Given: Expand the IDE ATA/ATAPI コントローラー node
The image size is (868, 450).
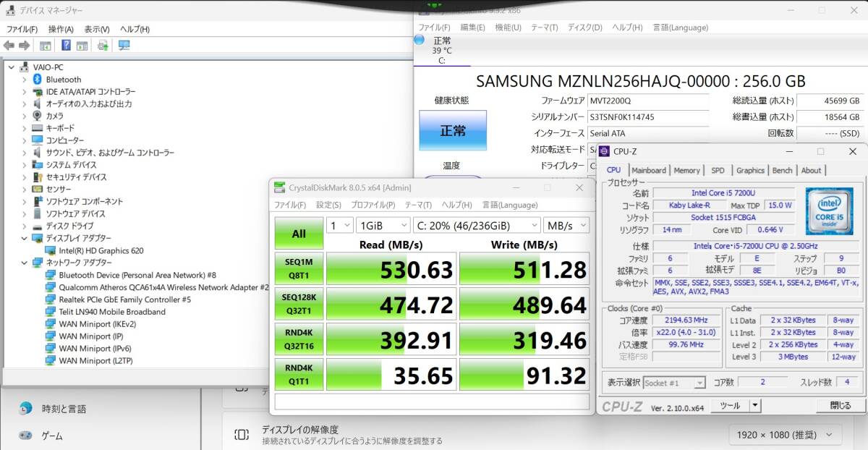Looking at the screenshot, I should tap(24, 92).
